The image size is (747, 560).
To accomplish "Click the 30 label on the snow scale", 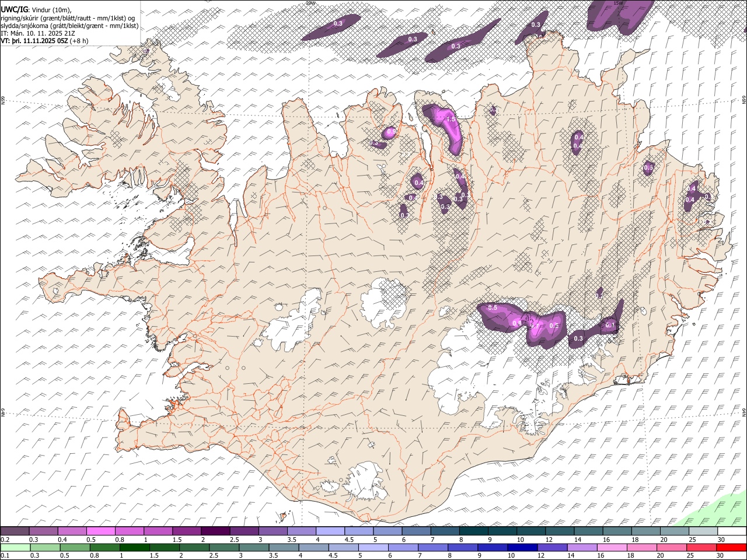I will [721, 540].
